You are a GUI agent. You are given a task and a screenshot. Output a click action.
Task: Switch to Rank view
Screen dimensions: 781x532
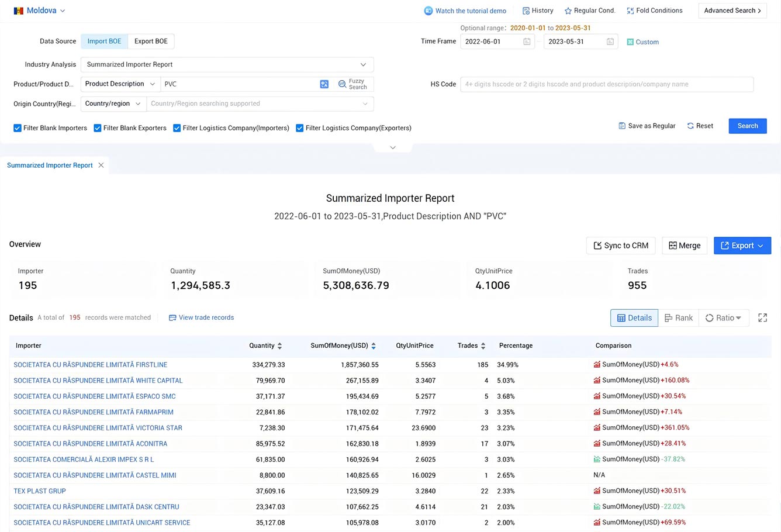coord(678,318)
